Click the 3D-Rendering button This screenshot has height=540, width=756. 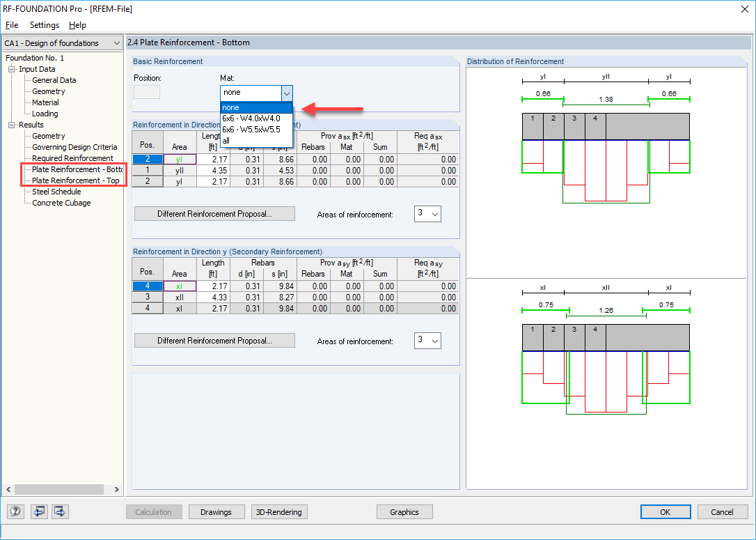[x=278, y=511]
